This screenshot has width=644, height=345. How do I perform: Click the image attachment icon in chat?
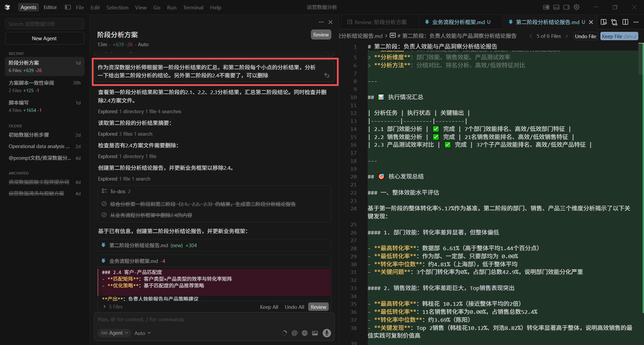[x=315, y=332]
